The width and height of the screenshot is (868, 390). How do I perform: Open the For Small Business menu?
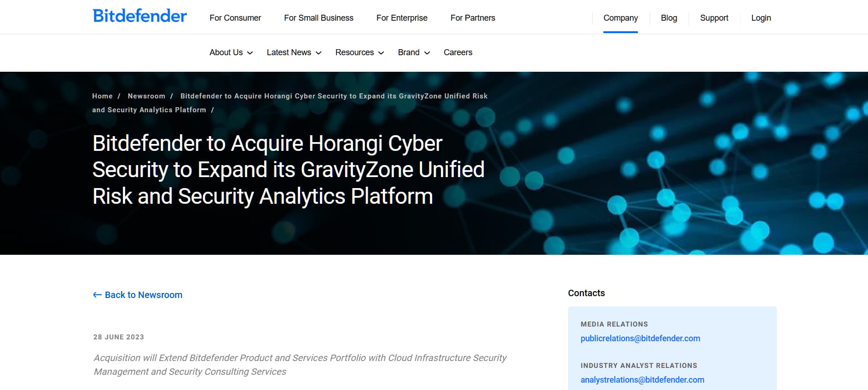(318, 18)
